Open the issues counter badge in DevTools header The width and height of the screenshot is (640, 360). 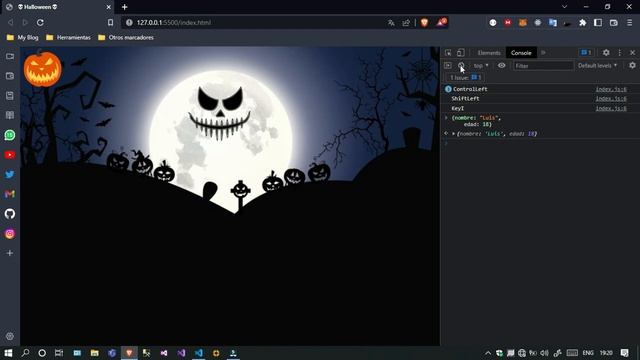point(586,53)
